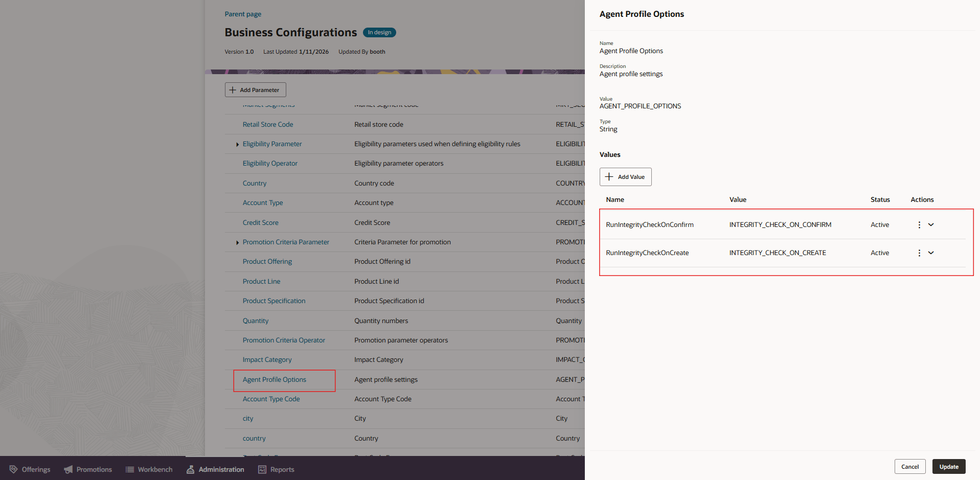
Task: Click the plus icon on Add Parameter
Action: point(233,89)
